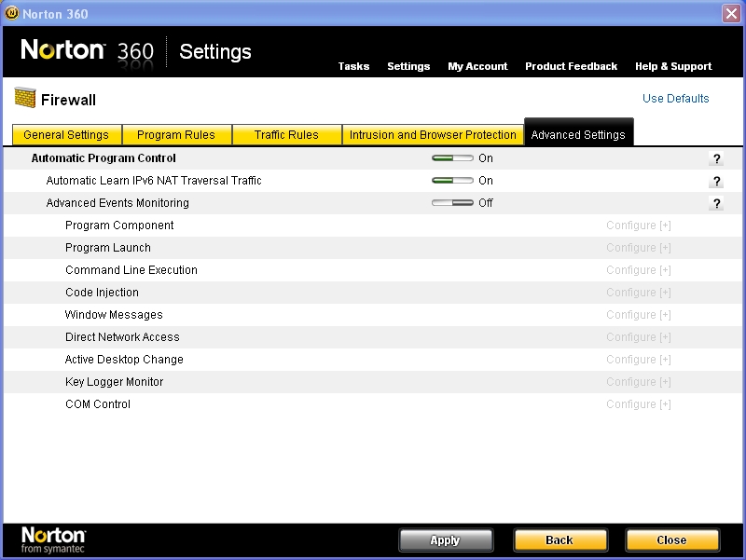Open the Settings menu in header
746x560 pixels.
(408, 66)
